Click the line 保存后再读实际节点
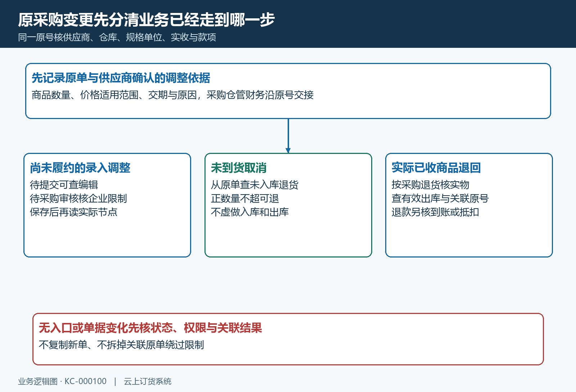This screenshot has width=576, height=392. [x=73, y=212]
